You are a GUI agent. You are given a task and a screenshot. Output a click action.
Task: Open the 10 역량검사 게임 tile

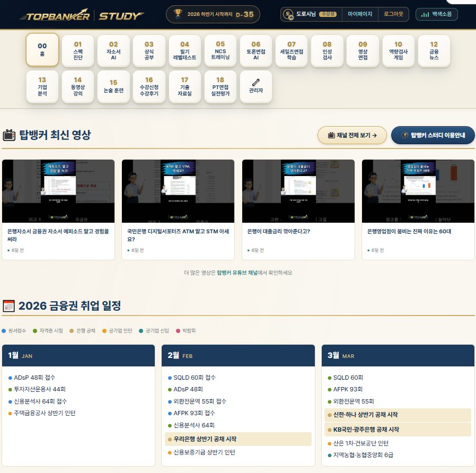pyautogui.click(x=398, y=51)
